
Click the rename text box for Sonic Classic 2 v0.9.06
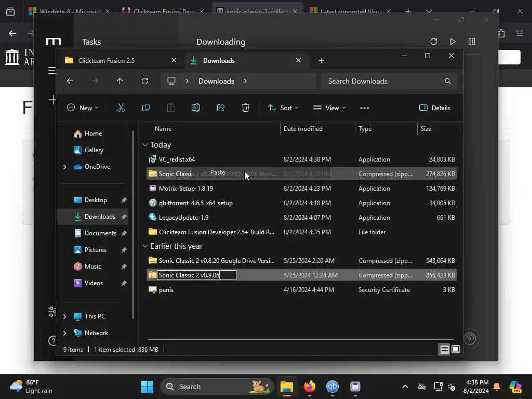(x=196, y=275)
